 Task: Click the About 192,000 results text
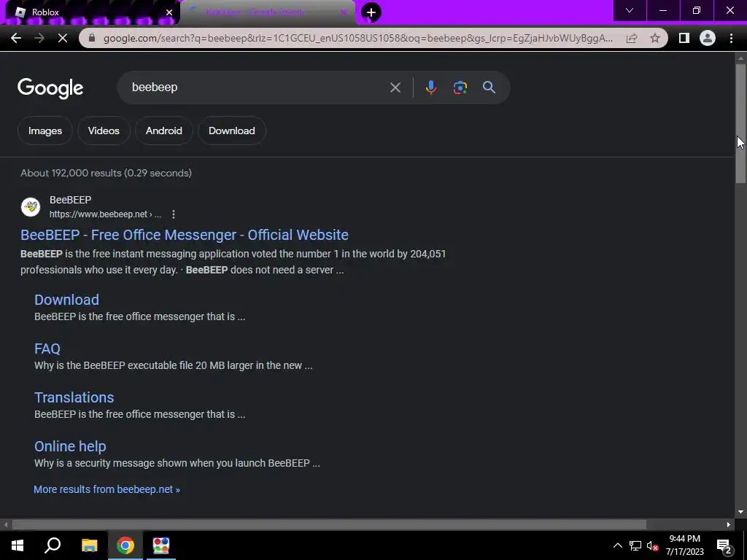(107, 173)
